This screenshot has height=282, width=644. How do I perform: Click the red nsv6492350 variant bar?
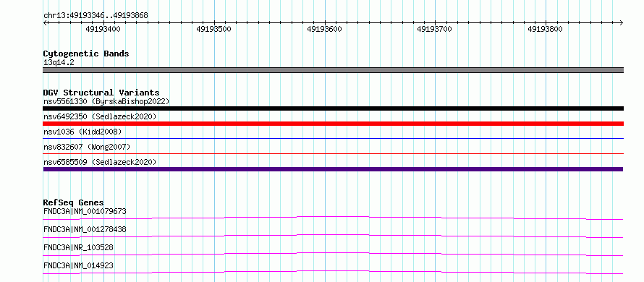(333, 124)
